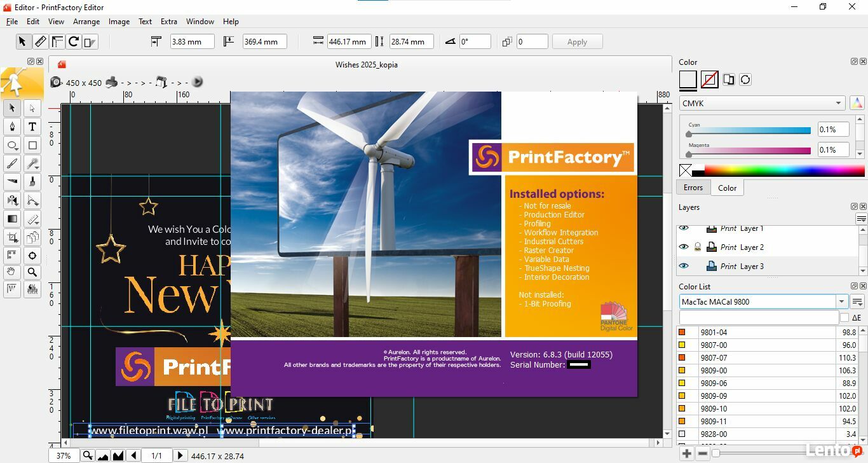Click the Gradient tool icon
Viewport: 868px width, 463px height.
[x=12, y=219]
